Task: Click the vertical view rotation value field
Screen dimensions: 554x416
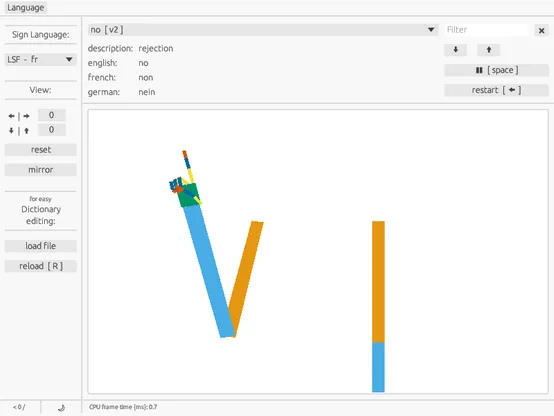Action: (52, 130)
